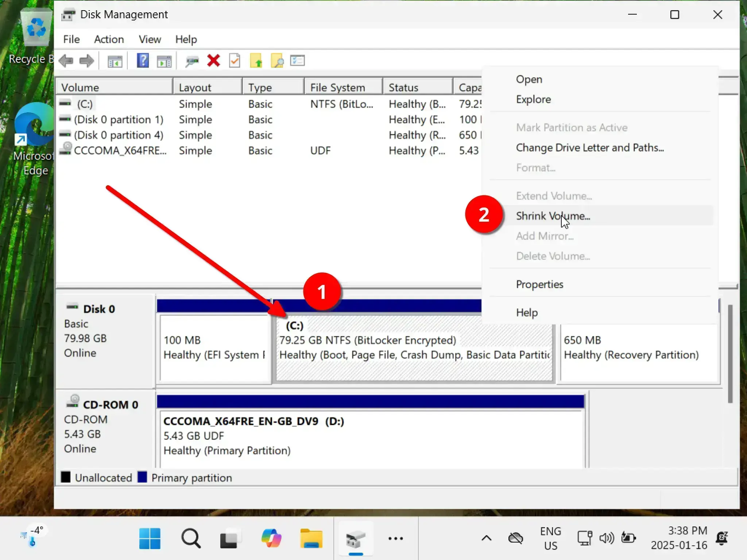The image size is (747, 560).
Task: Click the Show/Hide Action Pane icon
Action: click(x=164, y=61)
